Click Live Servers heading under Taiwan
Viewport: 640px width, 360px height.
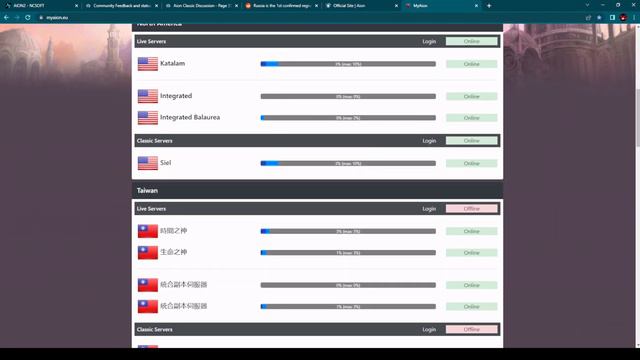[151, 209]
